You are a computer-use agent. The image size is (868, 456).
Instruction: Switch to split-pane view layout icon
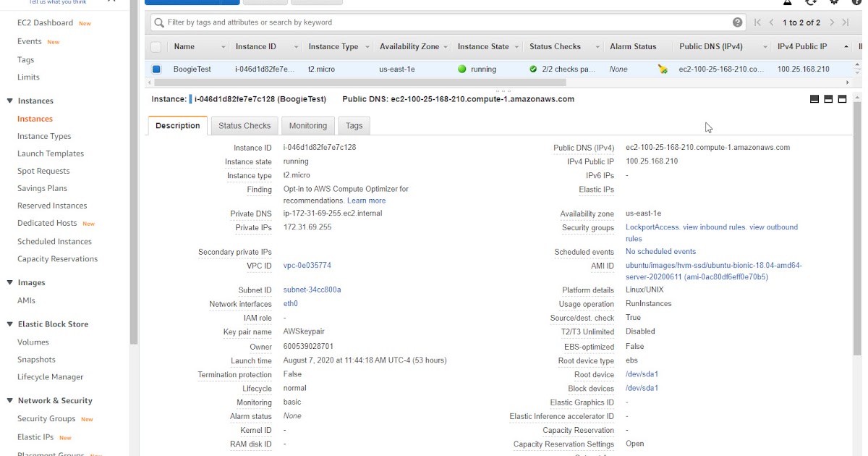(828, 99)
